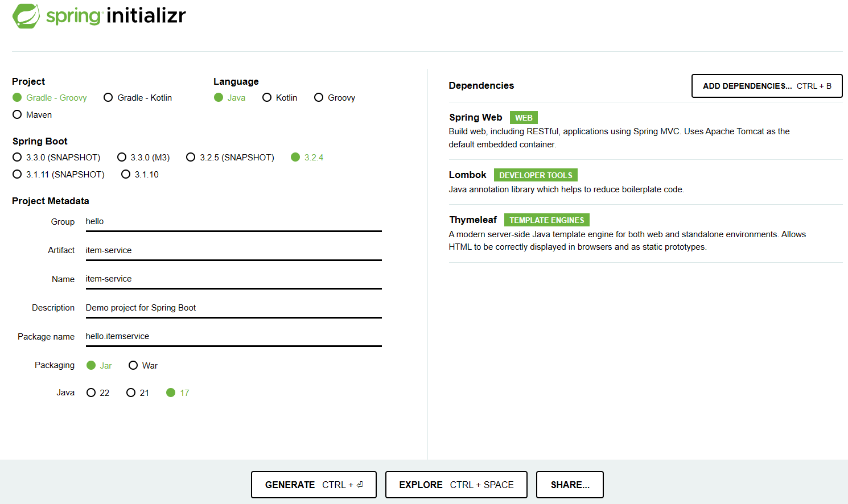The width and height of the screenshot is (848, 504).
Task: Click the WEB tag badge
Action: (524, 118)
